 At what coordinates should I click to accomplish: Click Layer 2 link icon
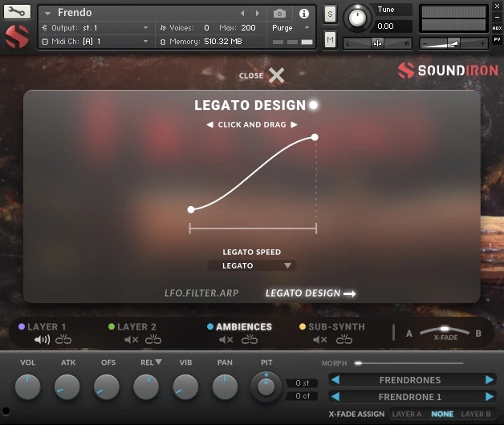click(x=153, y=339)
